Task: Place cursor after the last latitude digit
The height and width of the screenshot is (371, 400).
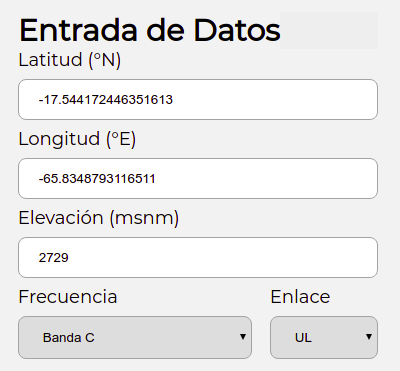Action: (173, 100)
